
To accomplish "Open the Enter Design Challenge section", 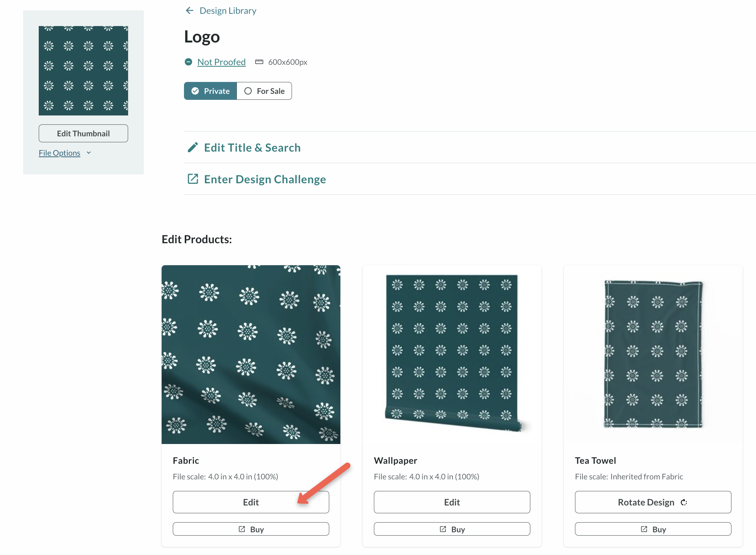I will (265, 179).
